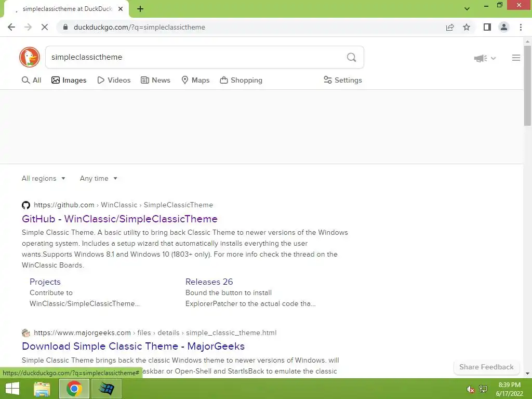Click the magnifier search button
532x399 pixels.
352,57
